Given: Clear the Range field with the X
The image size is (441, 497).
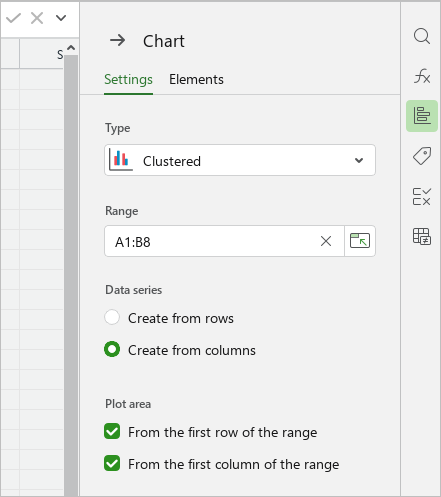Looking at the screenshot, I should pyautogui.click(x=326, y=241).
